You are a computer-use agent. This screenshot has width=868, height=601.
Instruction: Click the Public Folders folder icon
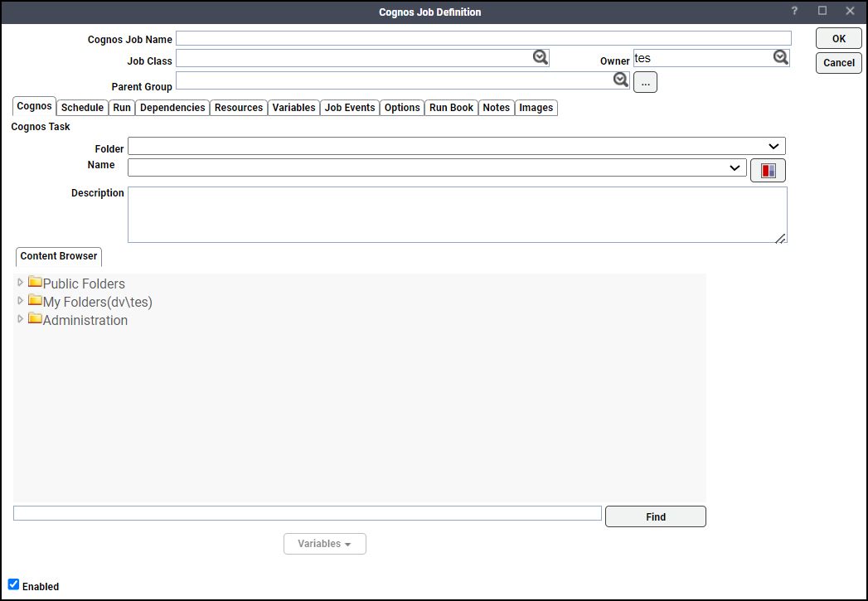point(36,282)
